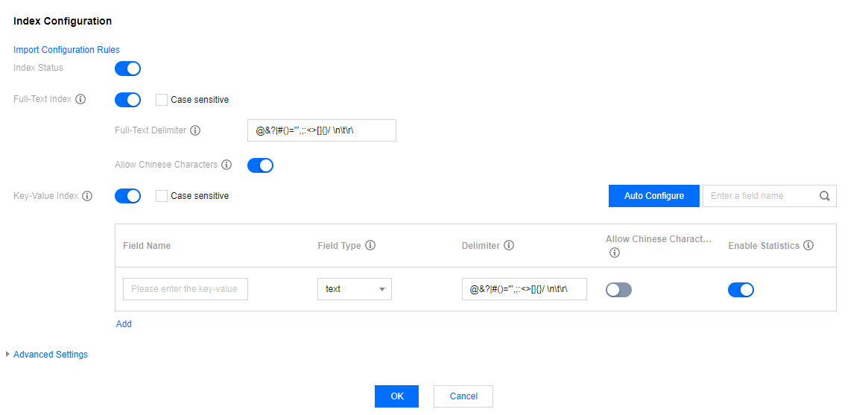Enable Allow Chinese Characters toggle in table row

pyautogui.click(x=618, y=289)
